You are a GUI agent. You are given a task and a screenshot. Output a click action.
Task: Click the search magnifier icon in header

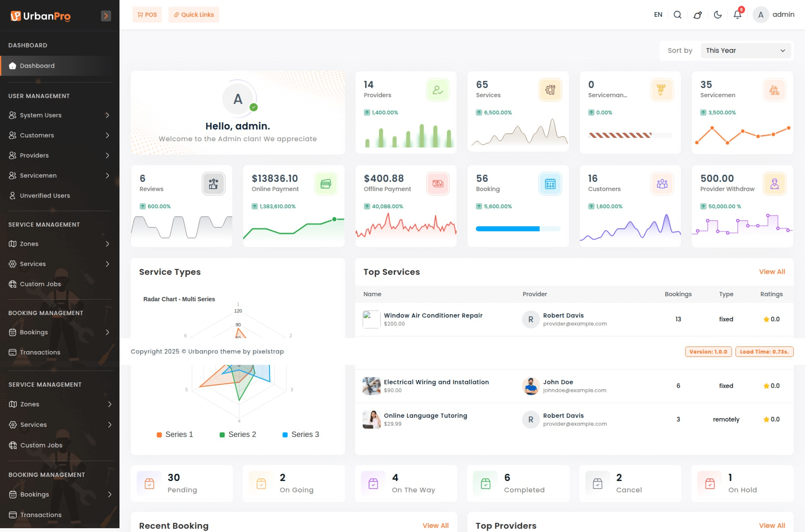[677, 15]
